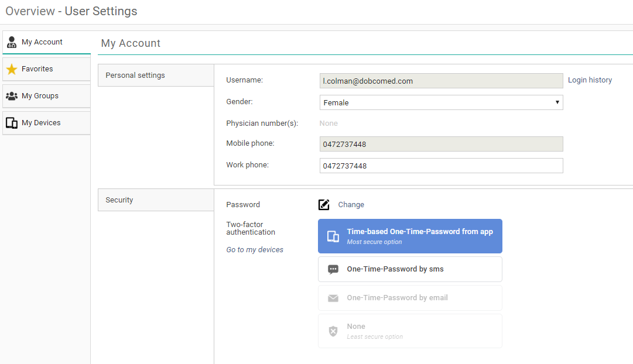Open the My Account tab

(x=46, y=42)
